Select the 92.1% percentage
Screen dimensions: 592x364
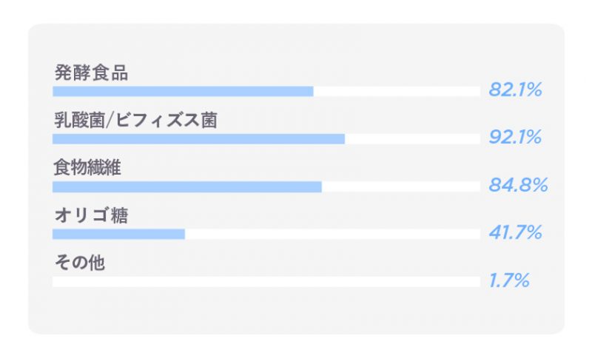515,137
